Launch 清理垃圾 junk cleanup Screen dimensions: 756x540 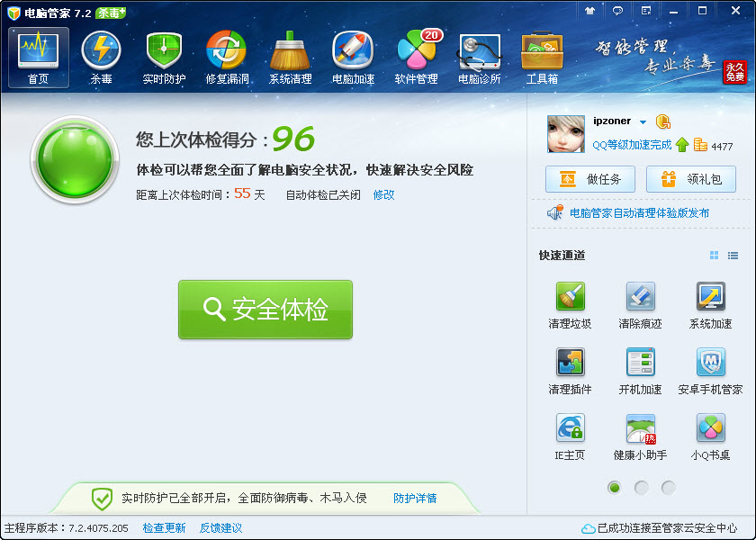[x=570, y=306]
